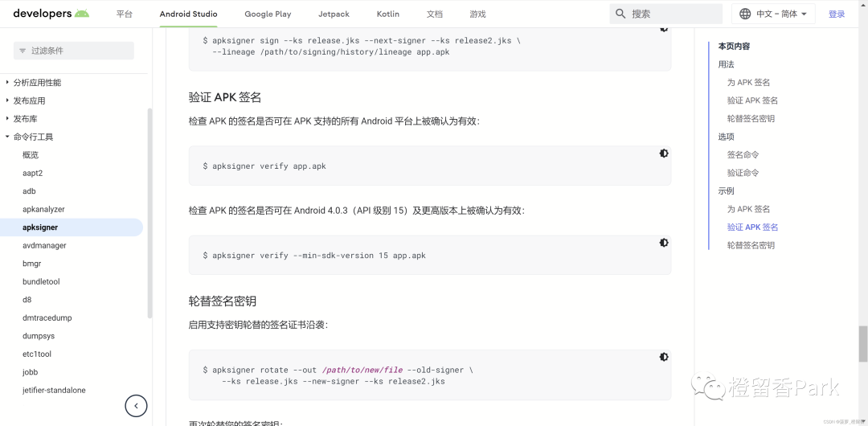Viewport: 868px width, 426px height.
Task: Click the sidebar vertical scrollbar thumb
Action: 149,213
